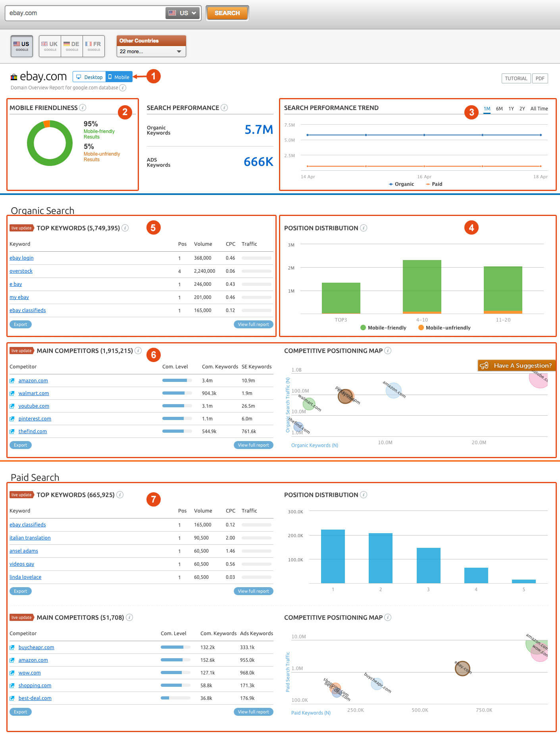Switch report view to Mobile
Image resolution: width=560 pixels, height=740 pixels.
[x=119, y=77]
